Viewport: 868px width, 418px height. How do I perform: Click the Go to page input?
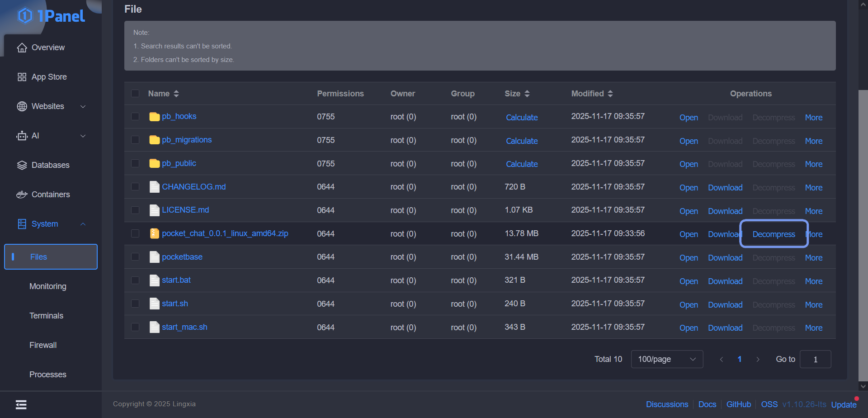pyautogui.click(x=815, y=359)
